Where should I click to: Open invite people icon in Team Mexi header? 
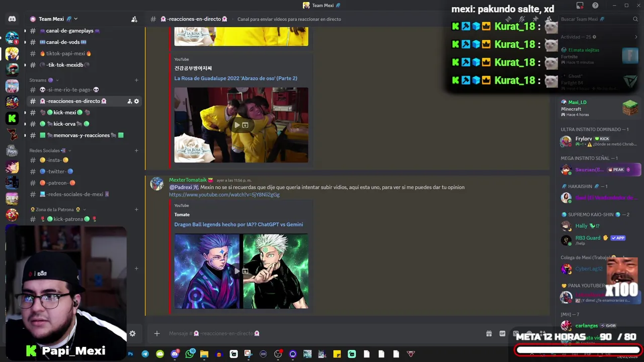[x=134, y=19]
